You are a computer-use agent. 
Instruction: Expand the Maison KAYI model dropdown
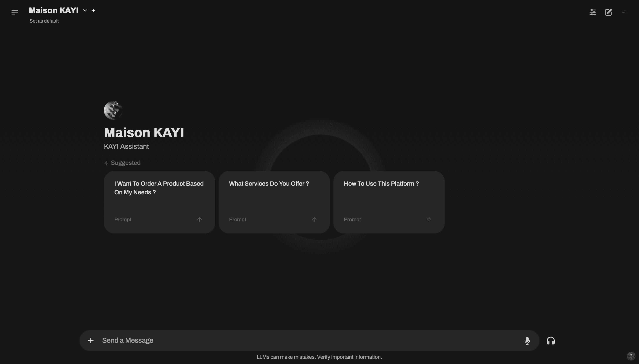[x=85, y=10]
